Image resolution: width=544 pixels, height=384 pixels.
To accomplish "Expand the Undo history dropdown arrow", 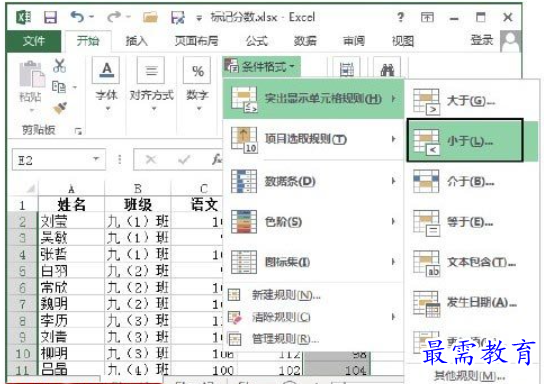I will click(91, 17).
